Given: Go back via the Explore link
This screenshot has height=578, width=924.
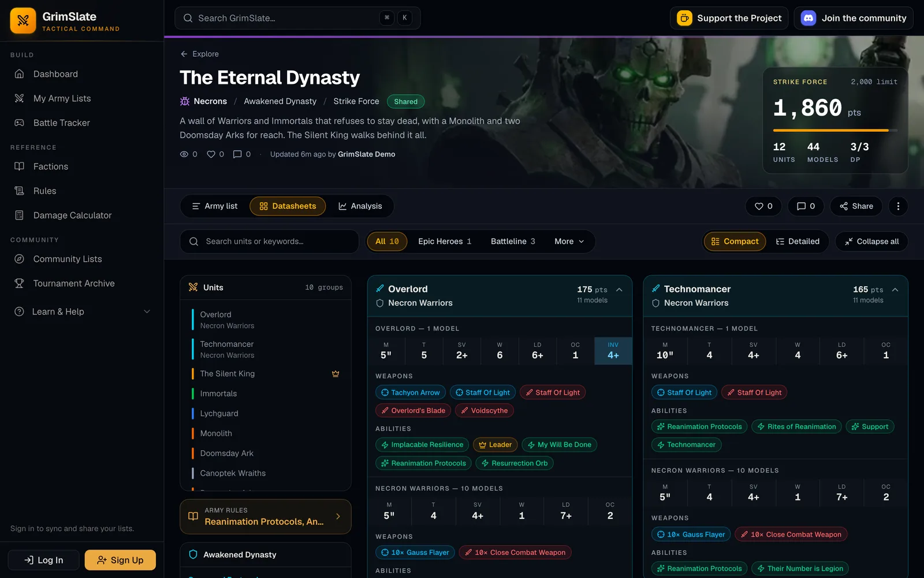Looking at the screenshot, I should tap(200, 54).
